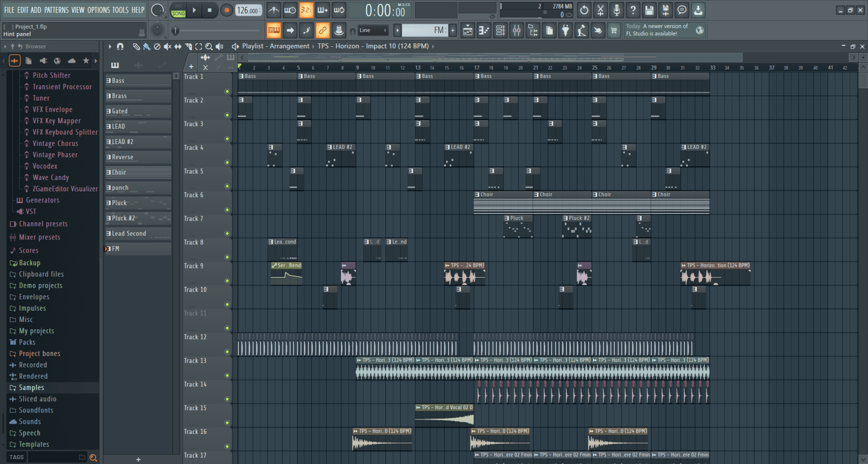Screen dimensions: 868x464
Task: Show the Channel rack
Action: click(501, 30)
